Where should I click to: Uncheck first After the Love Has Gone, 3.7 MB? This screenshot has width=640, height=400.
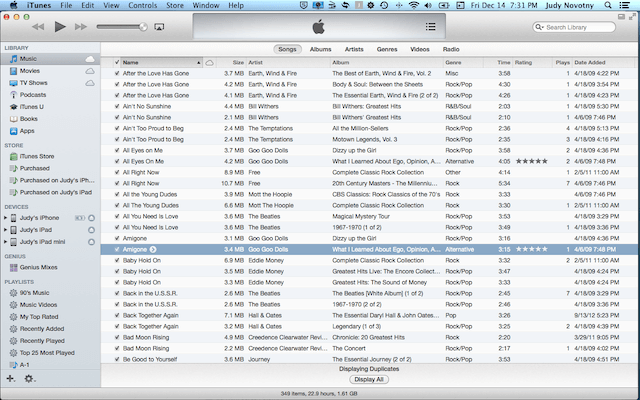click(x=117, y=73)
